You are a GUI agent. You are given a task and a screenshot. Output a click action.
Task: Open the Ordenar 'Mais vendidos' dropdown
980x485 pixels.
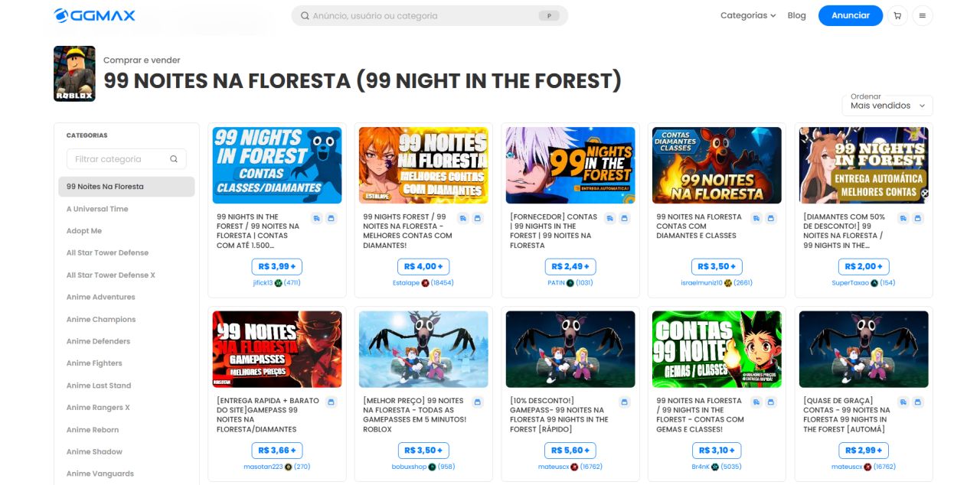(887, 106)
